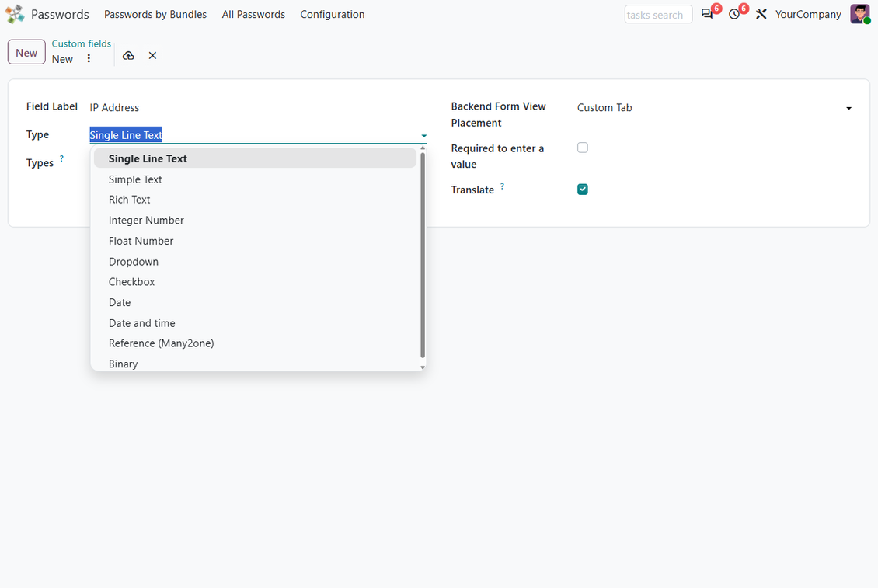Show the Types field help tooltip
878x588 pixels.
click(x=61, y=159)
